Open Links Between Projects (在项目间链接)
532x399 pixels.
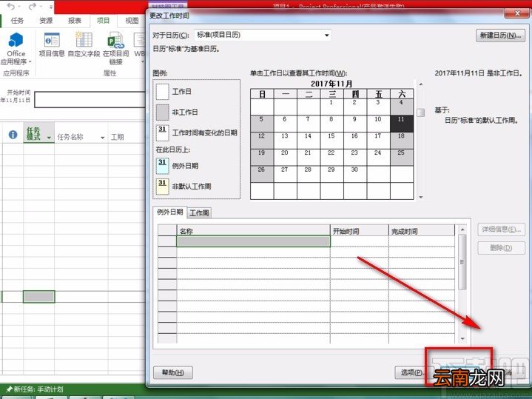pyautogui.click(x=115, y=48)
